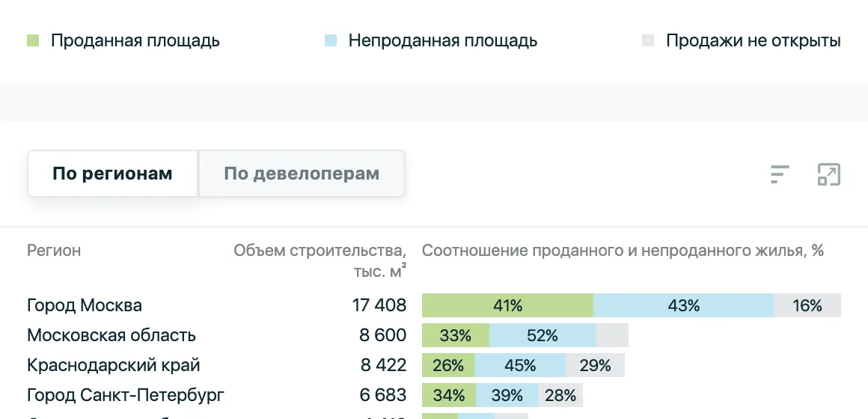Click the green «Проданная площадь» legend swatch

tap(32, 40)
